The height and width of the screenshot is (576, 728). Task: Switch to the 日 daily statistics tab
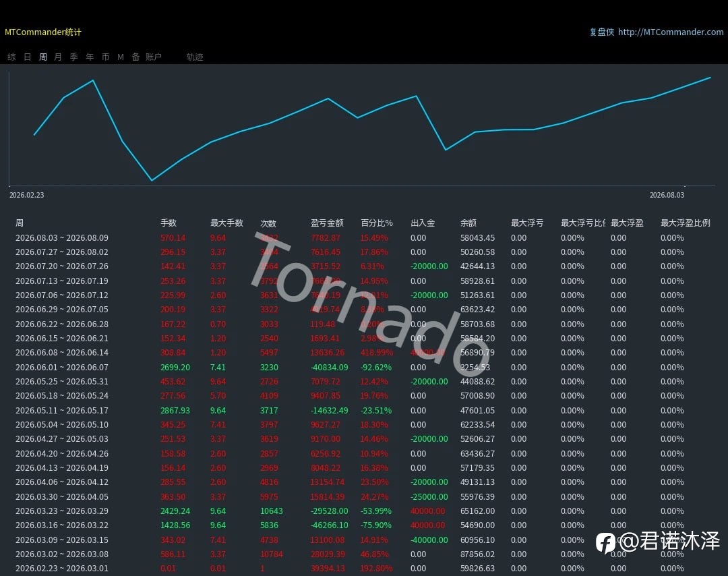click(x=28, y=57)
